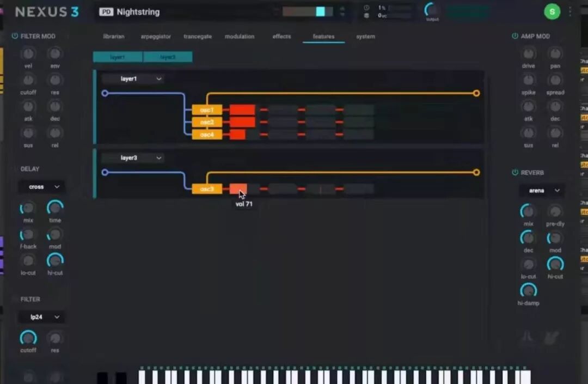Image resolution: width=588 pixels, height=384 pixels.
Task: Click the Amp Mod pan knob
Action: pyautogui.click(x=555, y=53)
